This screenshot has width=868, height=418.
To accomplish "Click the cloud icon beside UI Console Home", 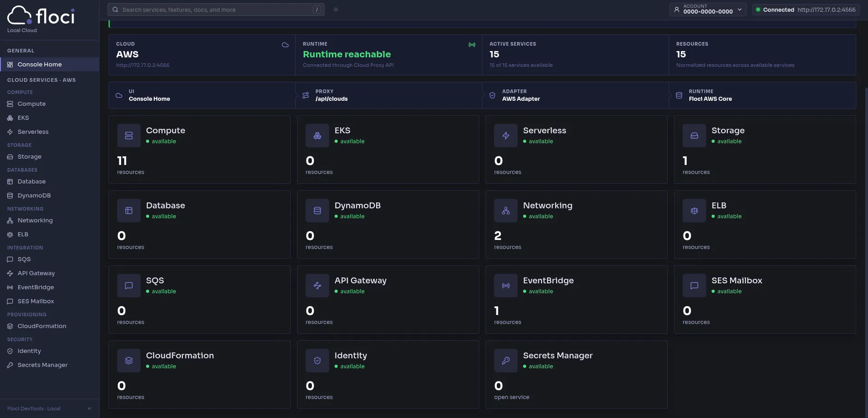I will (119, 95).
